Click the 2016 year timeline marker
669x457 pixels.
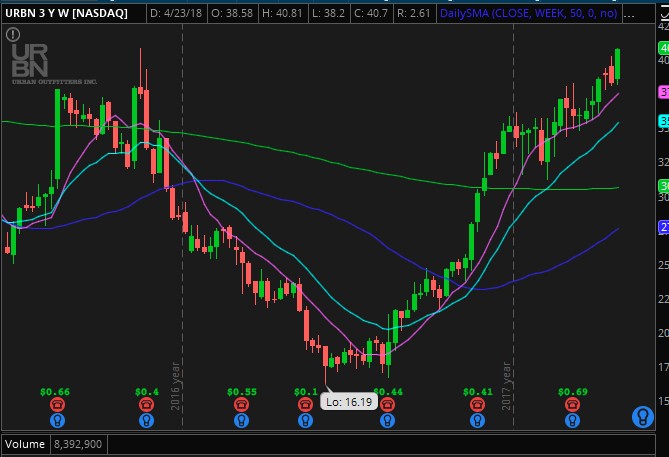click(x=175, y=386)
